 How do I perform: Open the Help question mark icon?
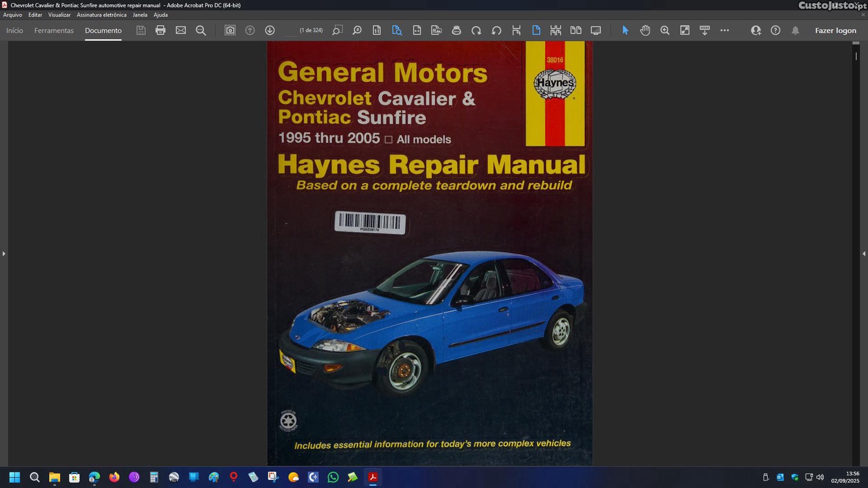pos(775,30)
